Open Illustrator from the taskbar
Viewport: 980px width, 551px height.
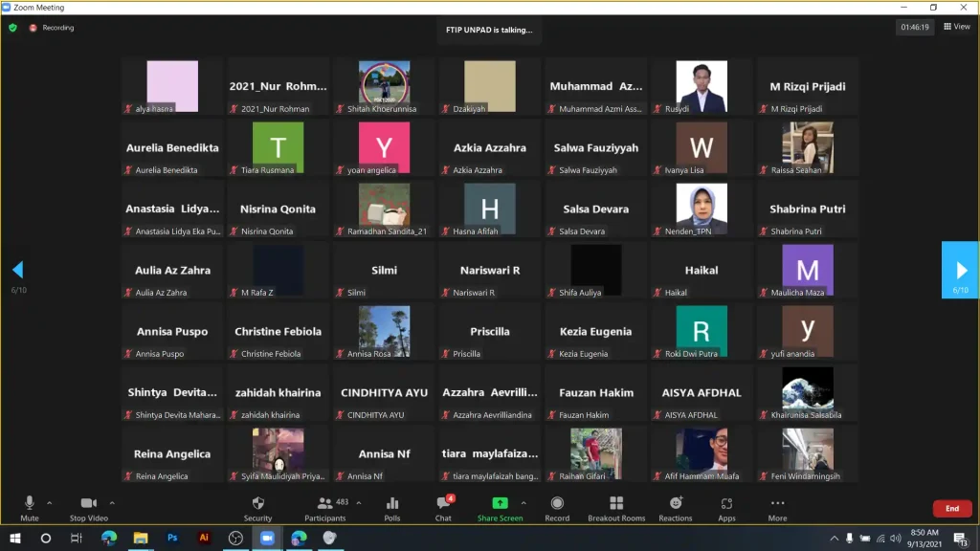(x=204, y=538)
